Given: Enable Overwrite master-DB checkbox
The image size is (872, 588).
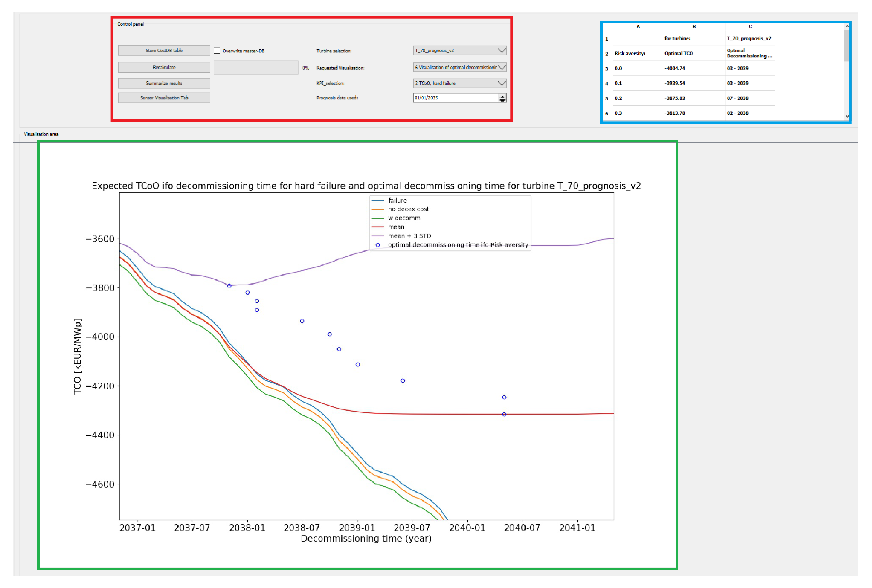Looking at the screenshot, I should click(217, 50).
